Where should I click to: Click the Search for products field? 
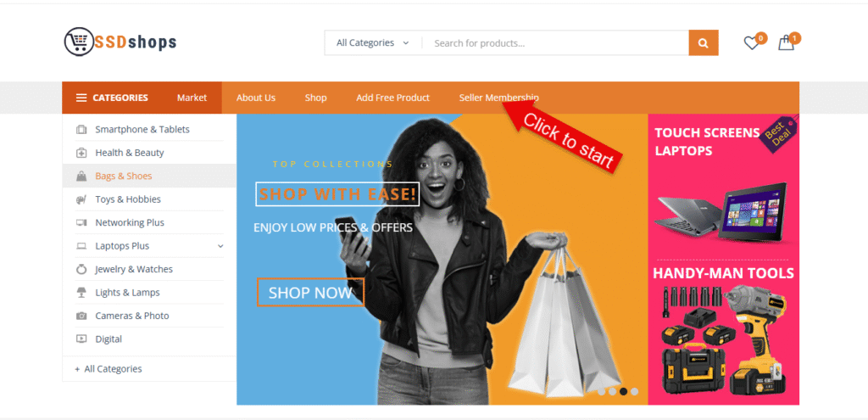[555, 42]
